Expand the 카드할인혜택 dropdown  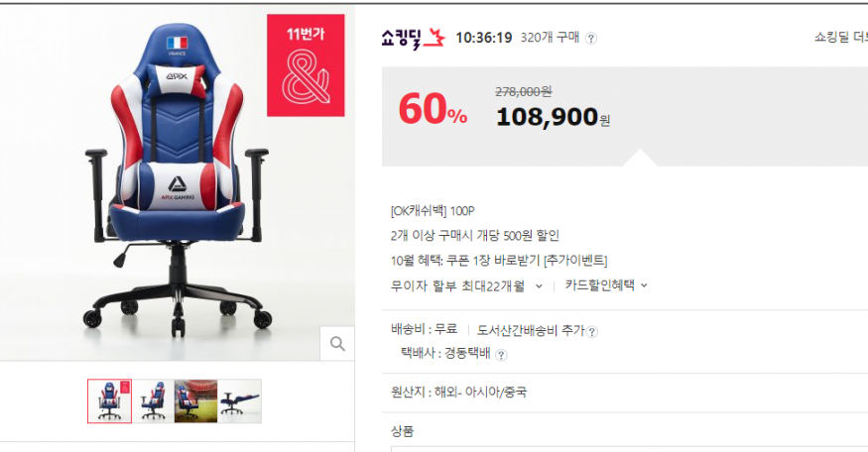tap(605, 285)
